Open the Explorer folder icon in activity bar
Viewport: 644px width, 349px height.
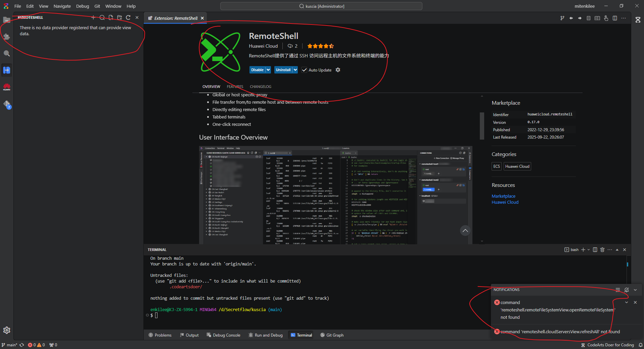[7, 20]
